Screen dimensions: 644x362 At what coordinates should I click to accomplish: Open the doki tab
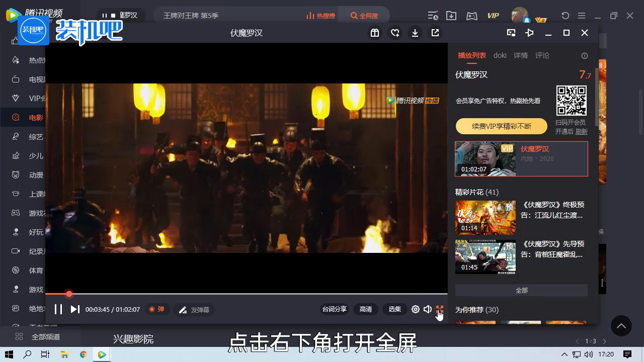pyautogui.click(x=500, y=55)
